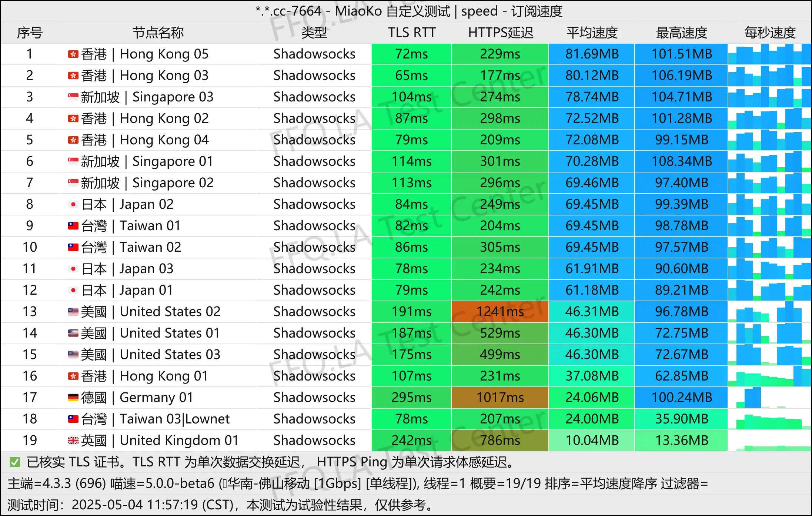Click the Japan flag icon beside Japan 01

click(73, 291)
